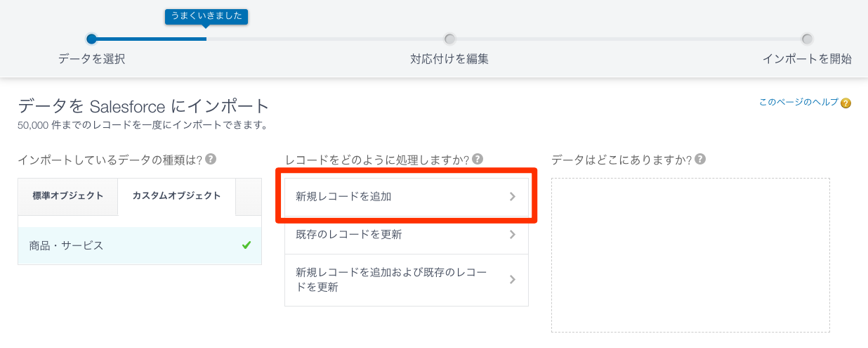Click the dashed data source drop area
Screen dimensions: 868x348
(690, 254)
